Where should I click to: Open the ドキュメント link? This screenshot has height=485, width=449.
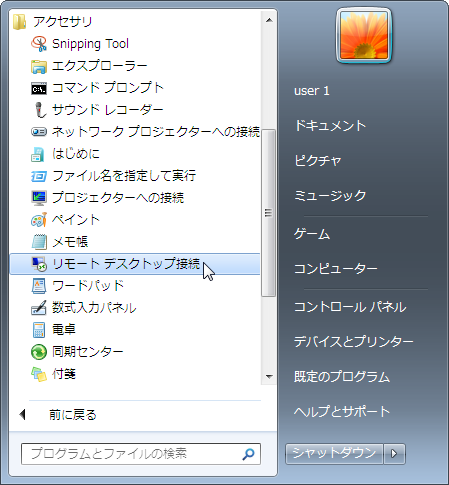pyautogui.click(x=330, y=126)
